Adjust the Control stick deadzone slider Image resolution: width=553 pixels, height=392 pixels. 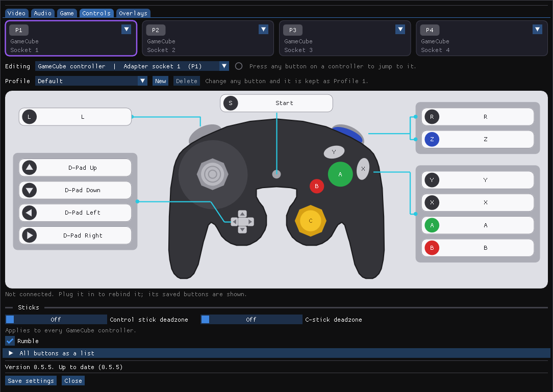point(56,320)
